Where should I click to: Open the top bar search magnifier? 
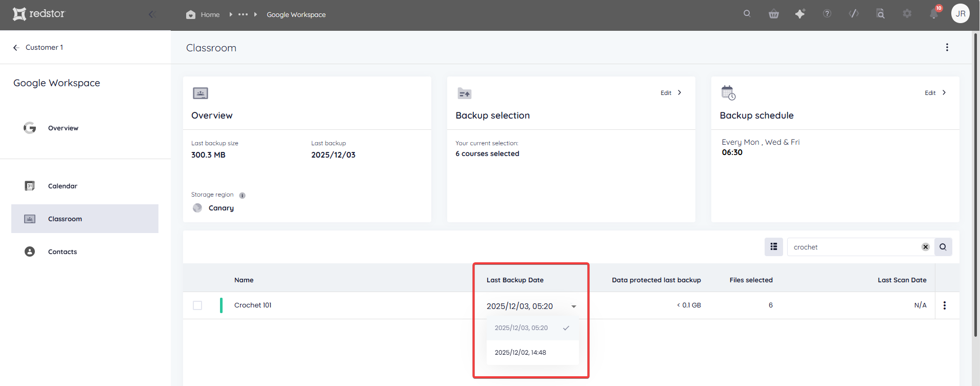[x=747, y=14]
